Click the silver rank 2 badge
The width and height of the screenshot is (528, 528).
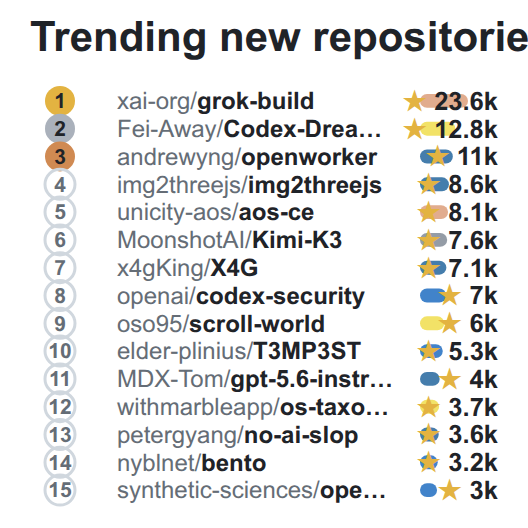pos(60,129)
